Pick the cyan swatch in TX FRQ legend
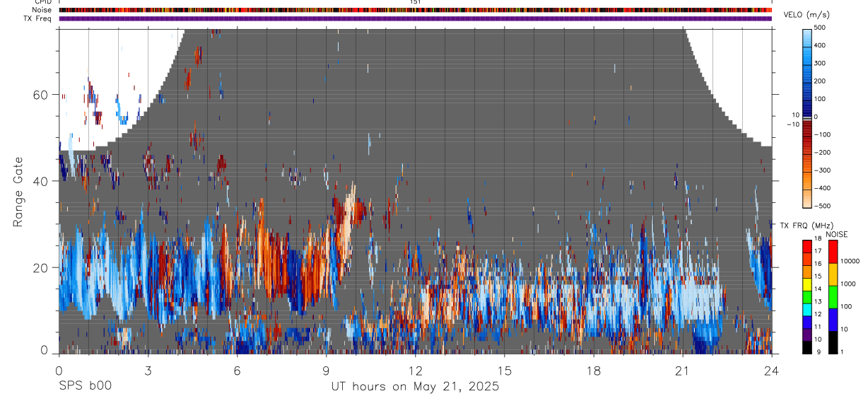The height and width of the screenshot is (401, 868). click(808, 309)
